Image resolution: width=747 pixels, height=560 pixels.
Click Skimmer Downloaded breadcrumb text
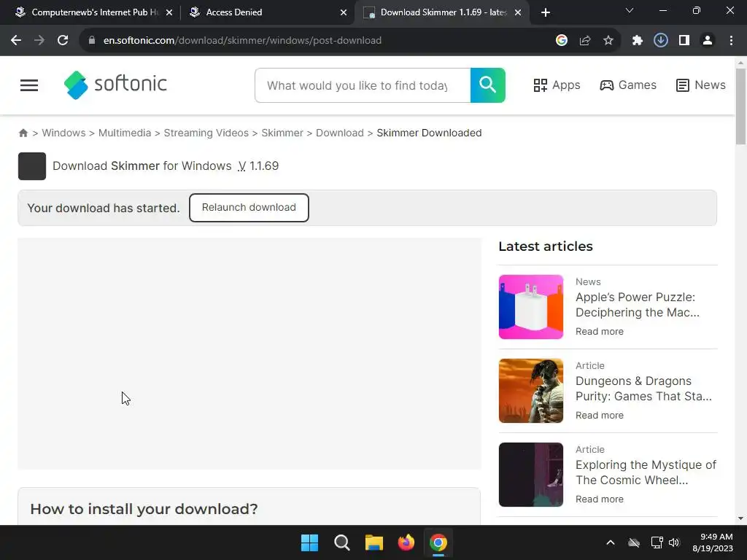429,133
